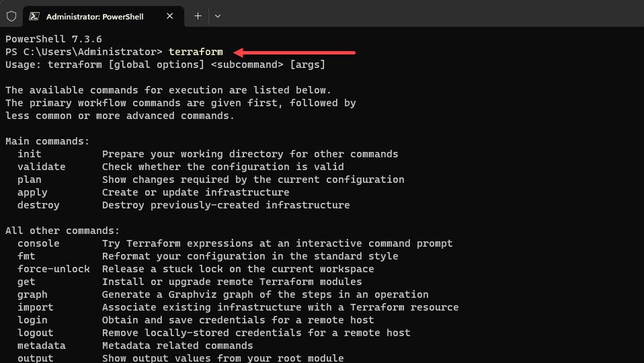
Task: Click the metadata command name
Action: (x=42, y=346)
